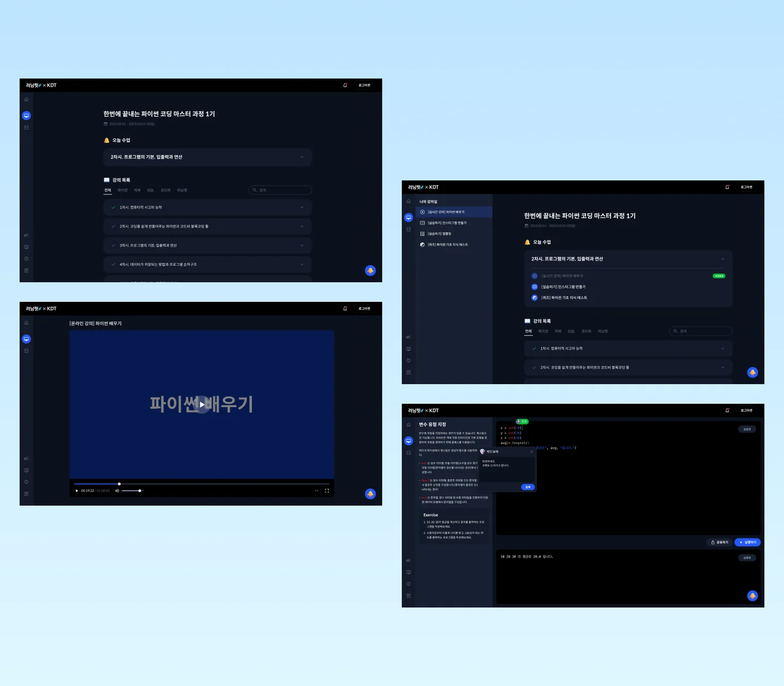Click 공유하기 share button under the code editor

tap(720, 542)
